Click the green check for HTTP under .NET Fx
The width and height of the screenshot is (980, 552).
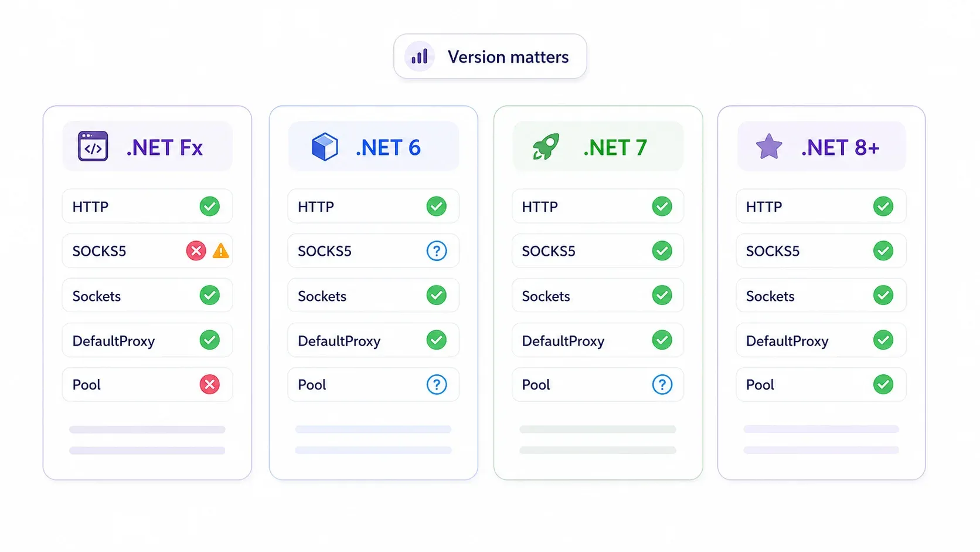(x=210, y=206)
